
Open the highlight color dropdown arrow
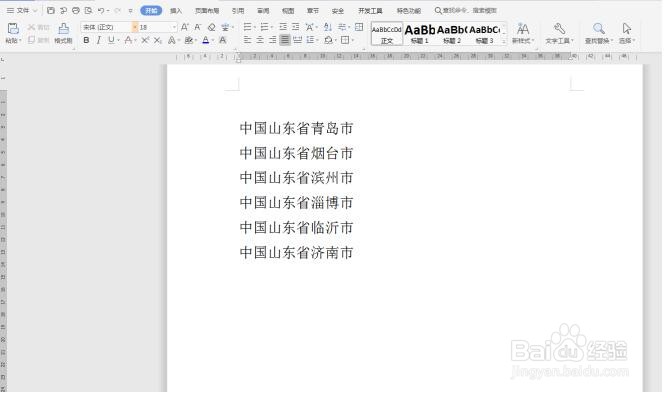(x=196, y=40)
